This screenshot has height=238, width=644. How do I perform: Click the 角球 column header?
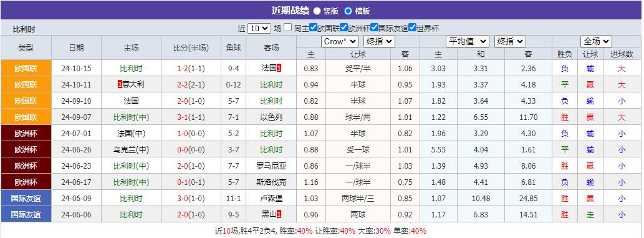click(234, 47)
